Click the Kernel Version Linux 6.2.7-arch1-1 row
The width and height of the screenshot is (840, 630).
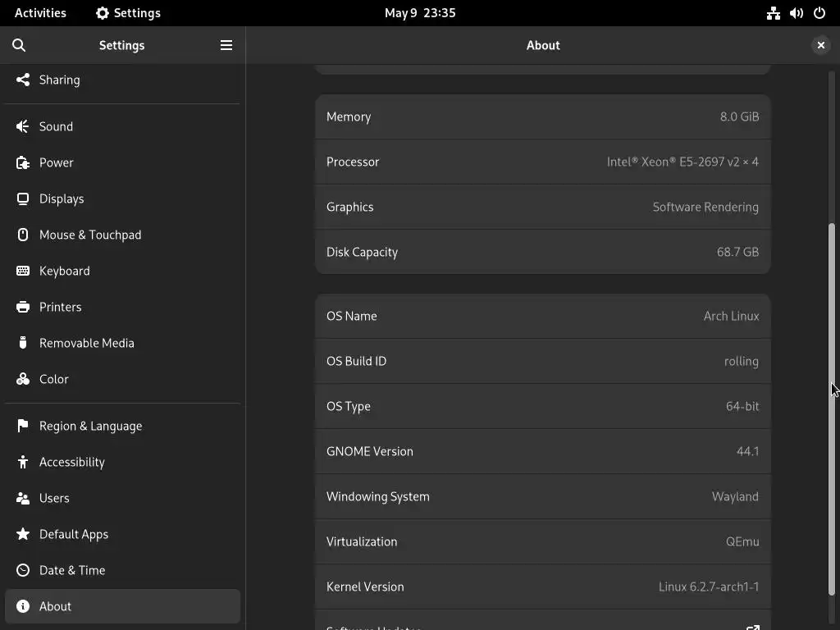pos(543,587)
